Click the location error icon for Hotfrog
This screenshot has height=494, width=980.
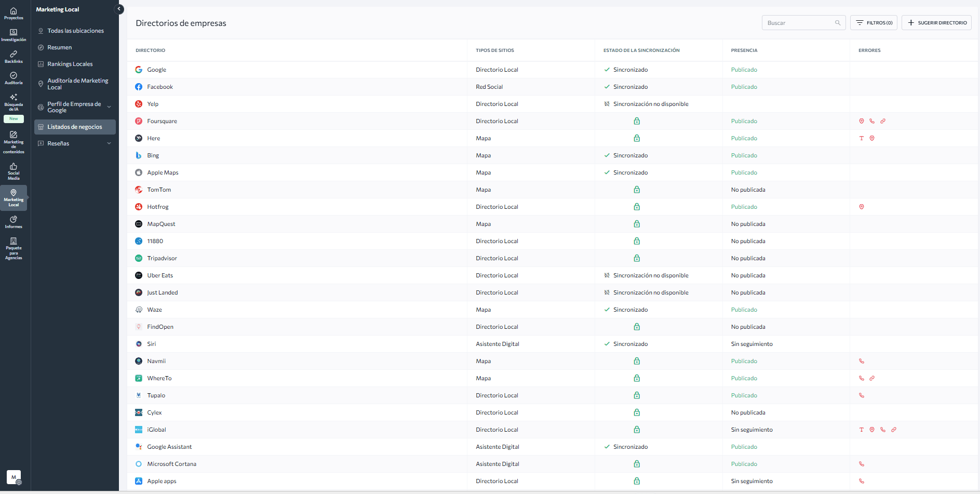point(861,207)
